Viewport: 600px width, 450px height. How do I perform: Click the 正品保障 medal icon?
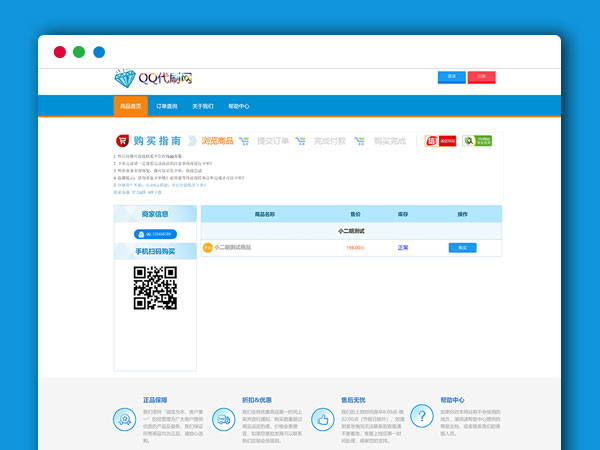tap(124, 418)
